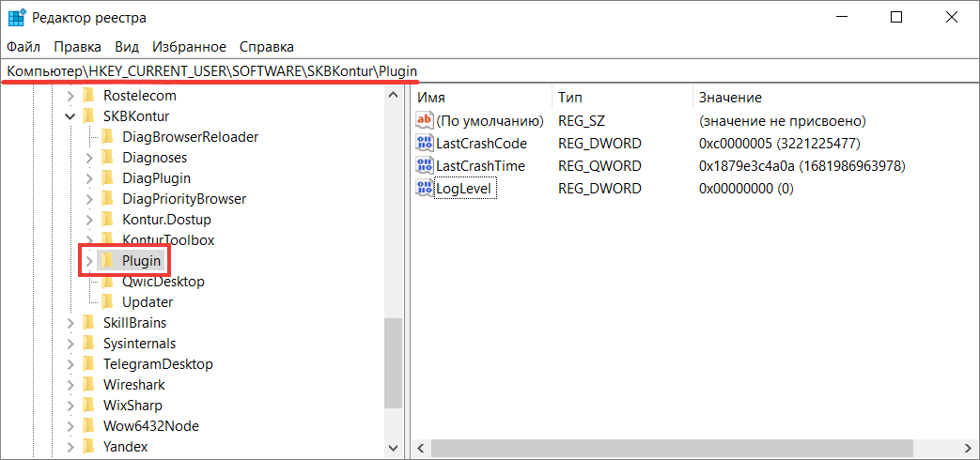Select the DiagBrowserReloader key label
The image size is (980, 460).
click(x=190, y=137)
